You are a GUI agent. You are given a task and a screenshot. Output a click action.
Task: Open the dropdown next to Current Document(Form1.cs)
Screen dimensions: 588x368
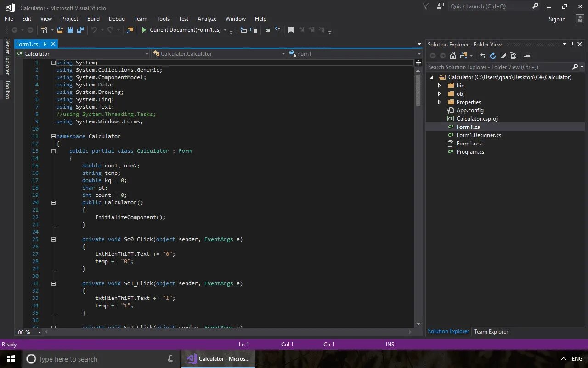click(225, 30)
